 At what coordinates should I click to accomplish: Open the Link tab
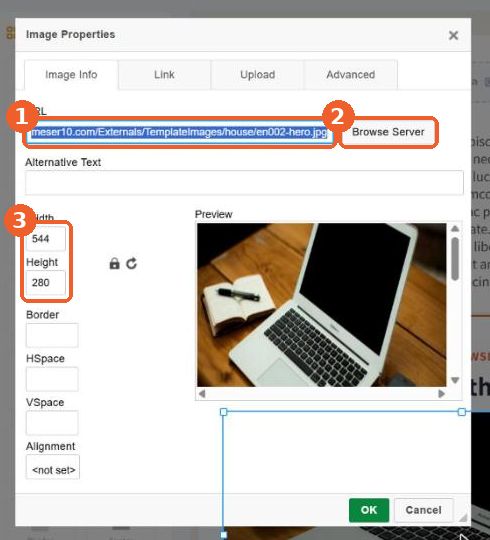[x=164, y=75]
